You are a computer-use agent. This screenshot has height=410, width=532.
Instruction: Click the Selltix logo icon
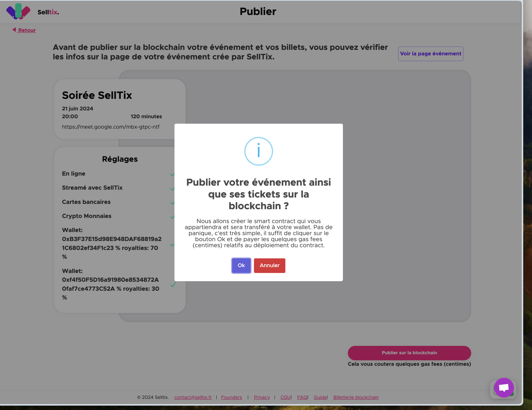18,12
